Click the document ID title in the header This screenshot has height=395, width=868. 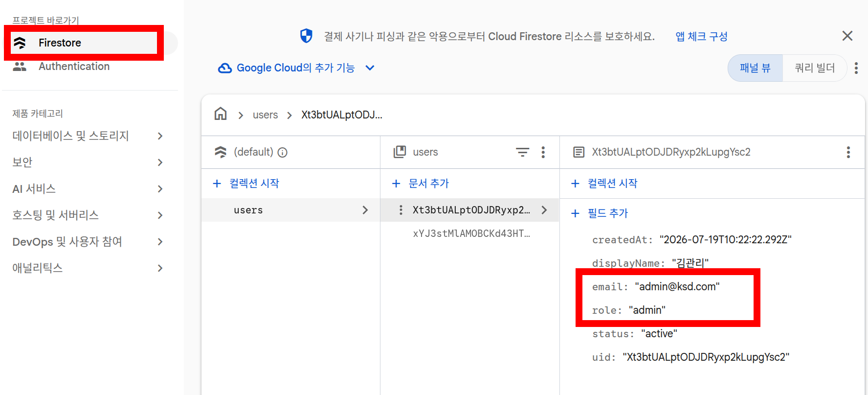(671, 152)
